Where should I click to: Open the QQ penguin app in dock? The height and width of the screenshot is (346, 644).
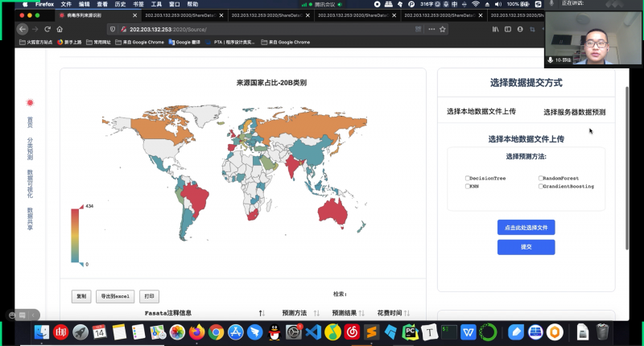275,332
